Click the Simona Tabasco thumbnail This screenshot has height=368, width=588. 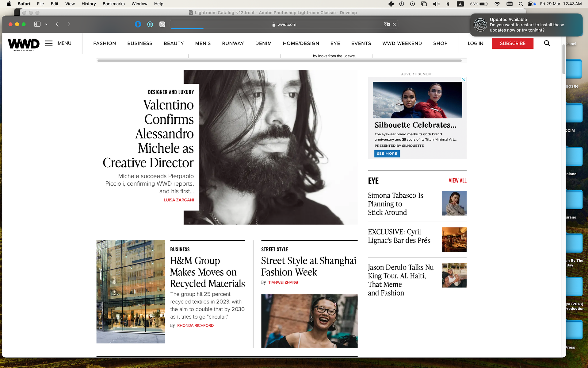click(x=454, y=203)
